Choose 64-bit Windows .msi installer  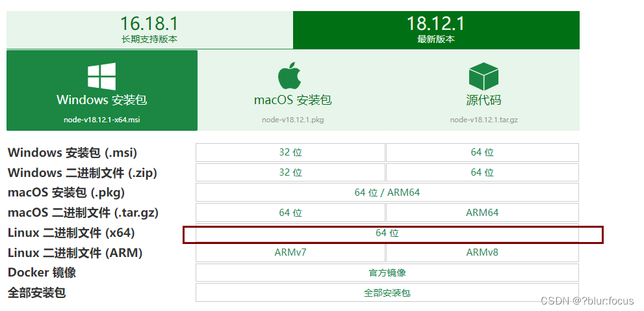[x=482, y=153]
